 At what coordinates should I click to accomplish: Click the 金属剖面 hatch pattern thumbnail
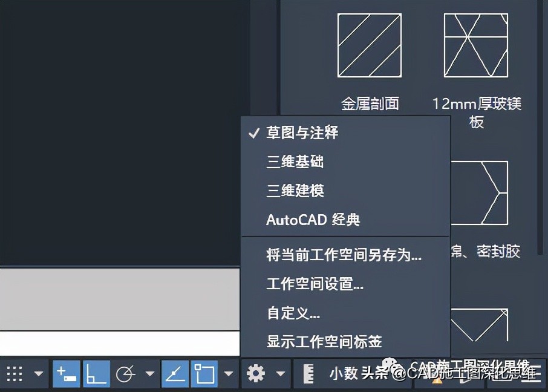[x=369, y=45]
